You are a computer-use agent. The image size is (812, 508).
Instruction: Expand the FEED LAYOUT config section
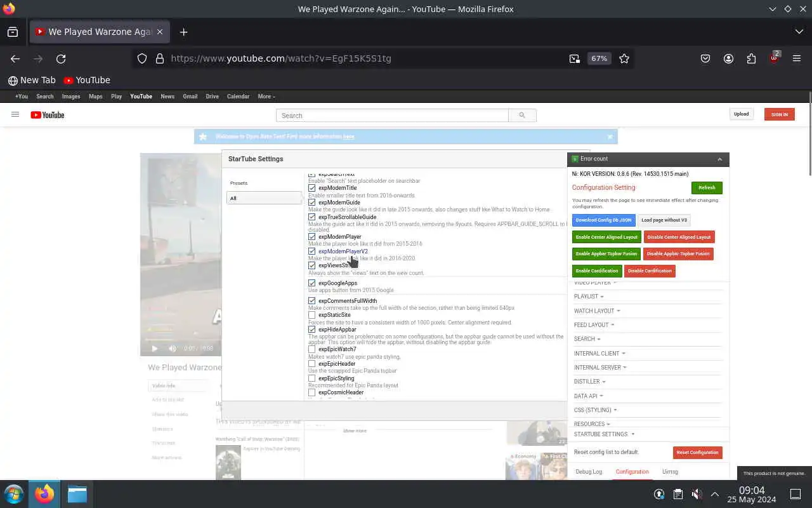(x=594, y=325)
